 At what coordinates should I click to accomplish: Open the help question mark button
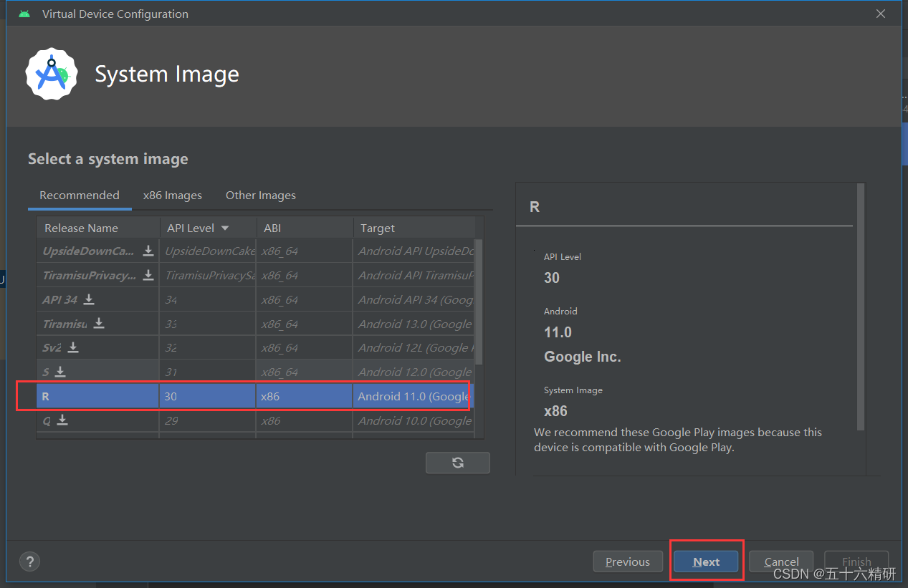tap(30, 562)
